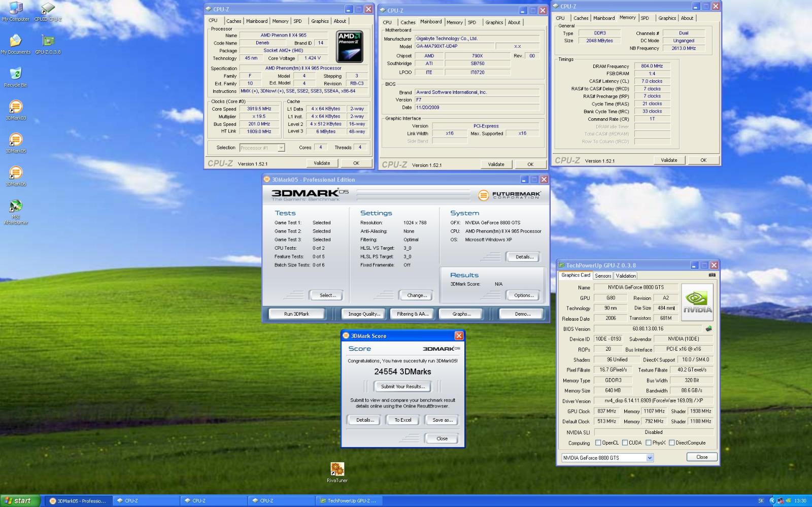This screenshot has height=507, width=812.
Task: Open the Start menu
Action: coord(20,500)
